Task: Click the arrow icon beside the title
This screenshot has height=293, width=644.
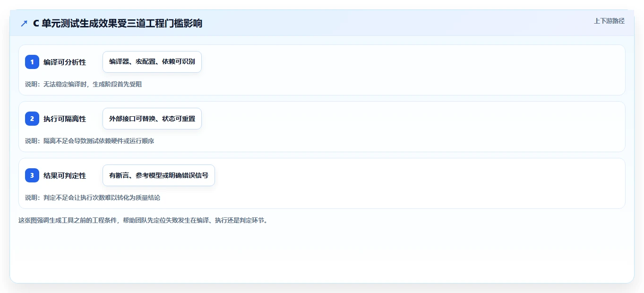Action: pyautogui.click(x=24, y=23)
